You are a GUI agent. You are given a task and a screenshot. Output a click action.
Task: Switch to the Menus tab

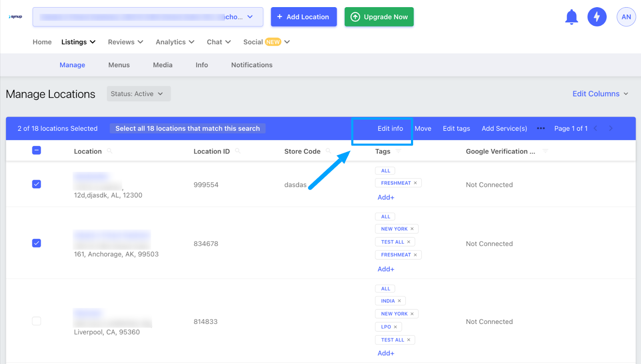point(119,65)
